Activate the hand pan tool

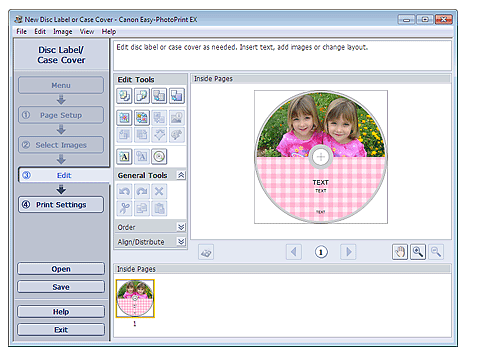pyautogui.click(x=400, y=252)
